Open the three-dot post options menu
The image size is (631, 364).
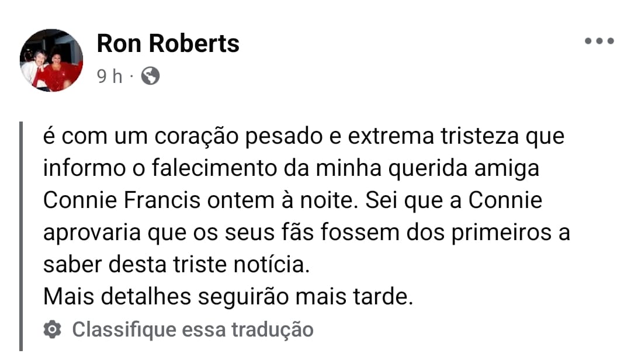point(599,41)
